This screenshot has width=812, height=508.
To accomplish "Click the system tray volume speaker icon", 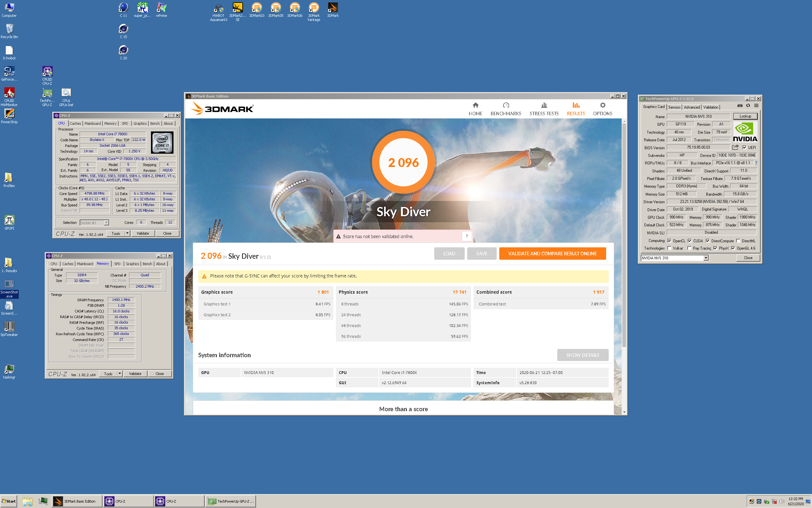I will click(782, 502).
